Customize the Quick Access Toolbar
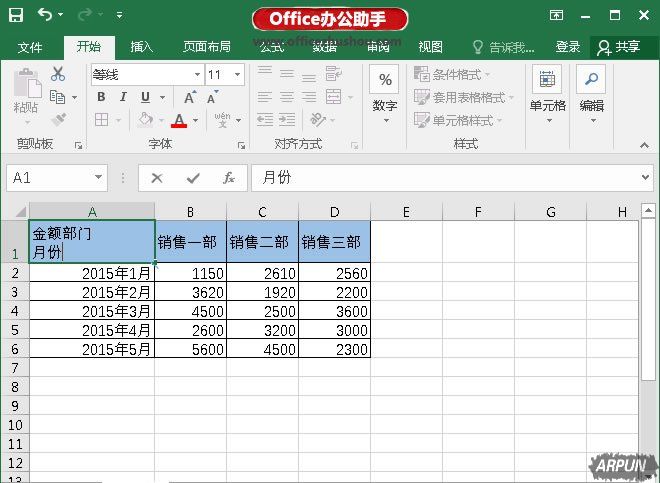The image size is (660, 483). click(120, 16)
